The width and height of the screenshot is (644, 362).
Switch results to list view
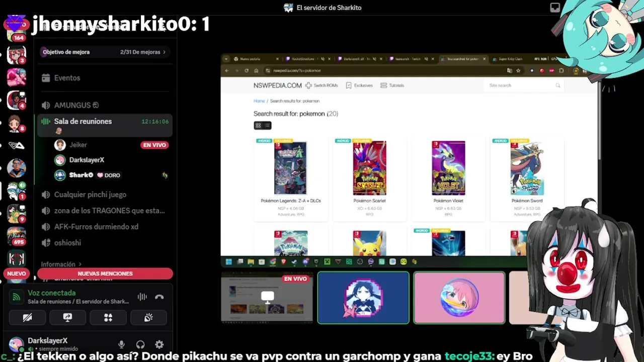point(267,126)
